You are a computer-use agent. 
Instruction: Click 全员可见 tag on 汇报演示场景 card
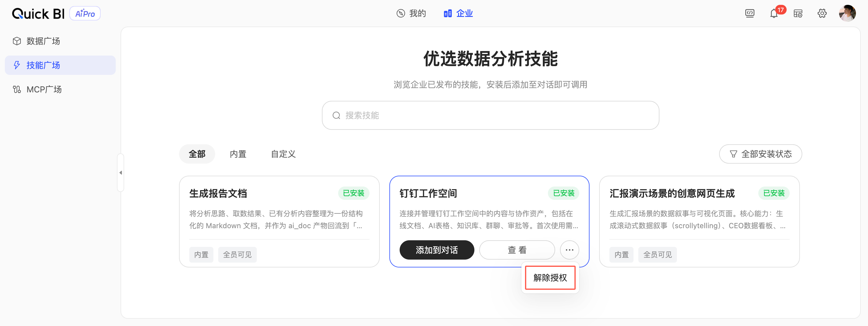[x=657, y=254]
